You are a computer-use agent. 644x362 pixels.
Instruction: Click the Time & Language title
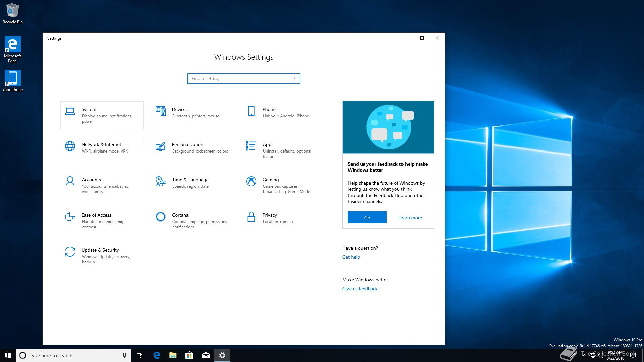click(190, 180)
